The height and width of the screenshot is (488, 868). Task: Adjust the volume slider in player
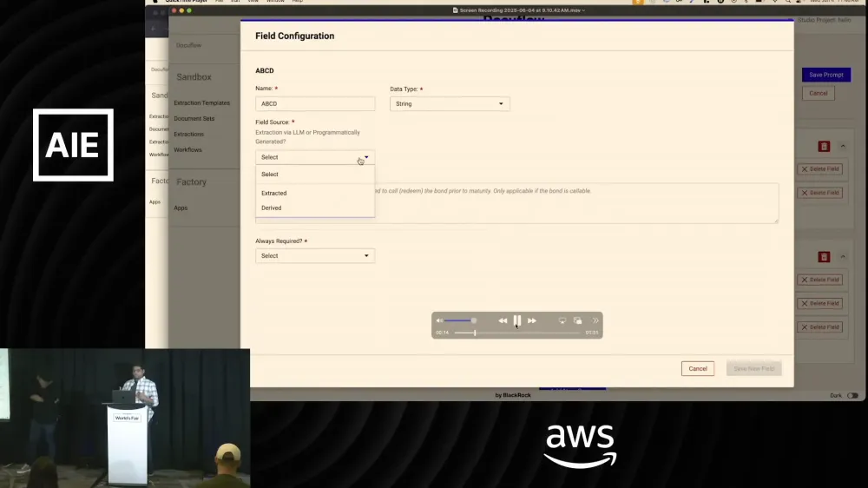point(459,320)
